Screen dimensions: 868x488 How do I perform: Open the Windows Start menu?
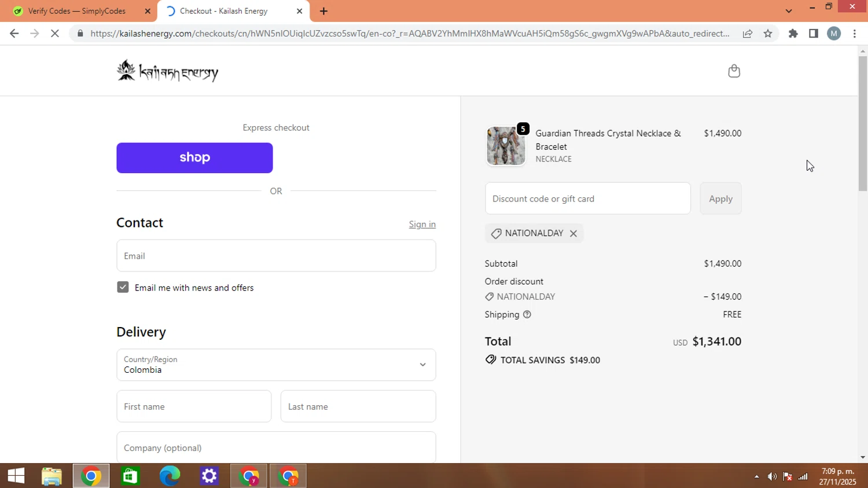tap(16, 476)
